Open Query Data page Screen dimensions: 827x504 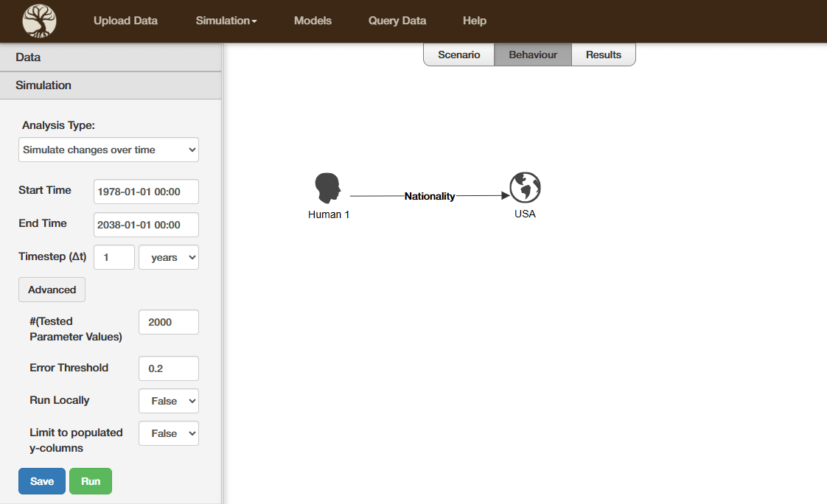397,21
